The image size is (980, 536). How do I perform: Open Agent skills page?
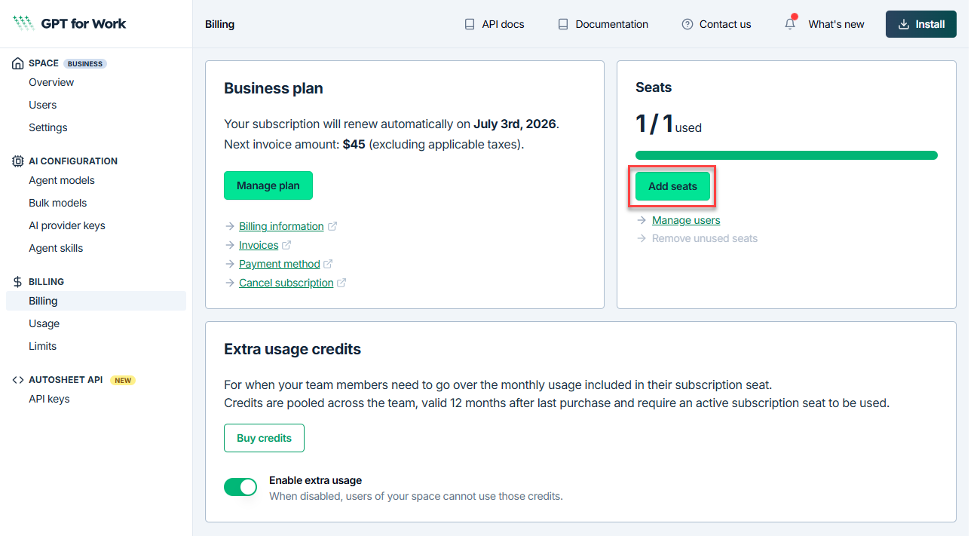pos(56,248)
